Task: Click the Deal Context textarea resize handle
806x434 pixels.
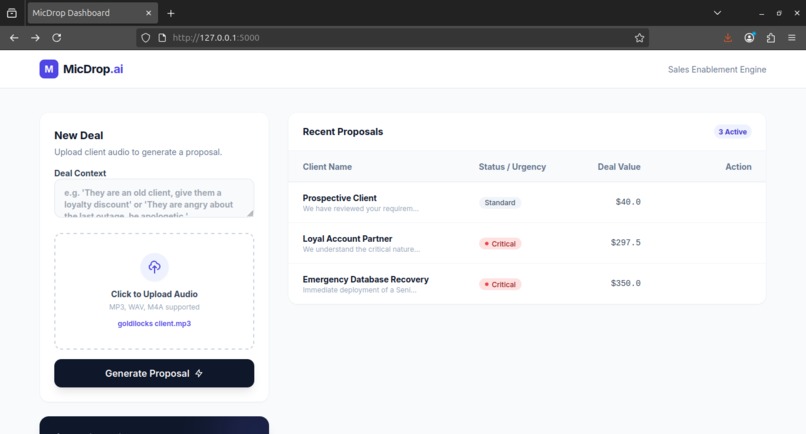Action: point(250,213)
